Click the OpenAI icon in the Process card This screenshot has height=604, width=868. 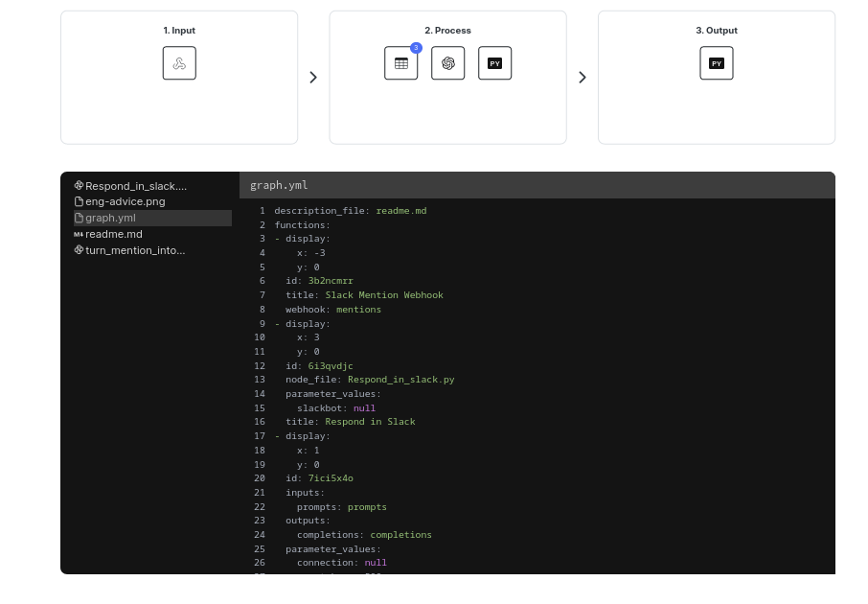point(447,63)
